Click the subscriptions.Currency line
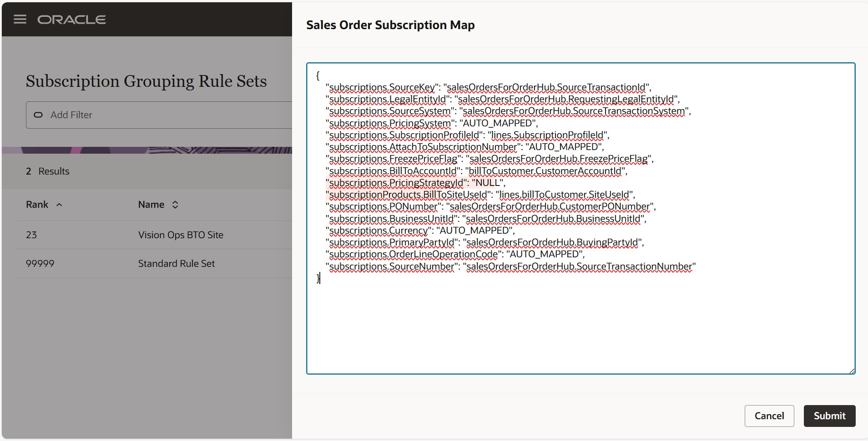 pyautogui.click(x=420, y=231)
